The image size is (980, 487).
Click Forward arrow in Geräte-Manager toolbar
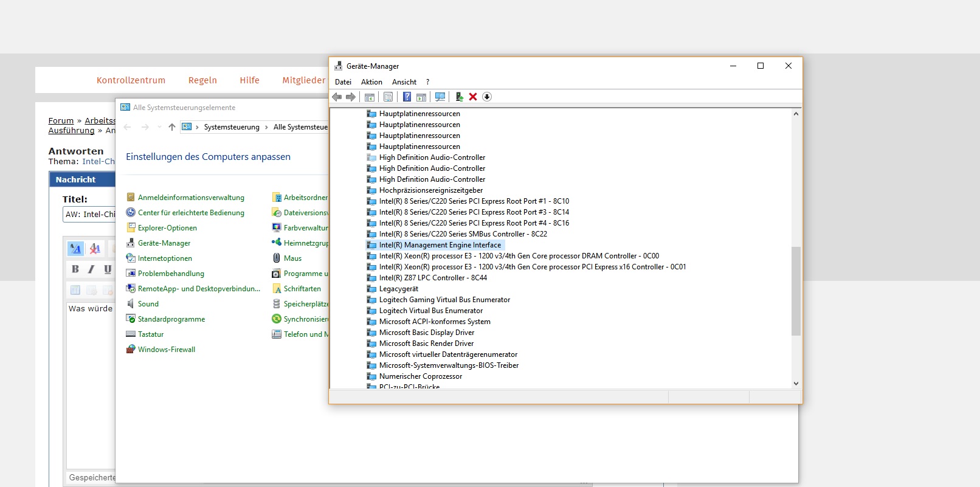[351, 97]
